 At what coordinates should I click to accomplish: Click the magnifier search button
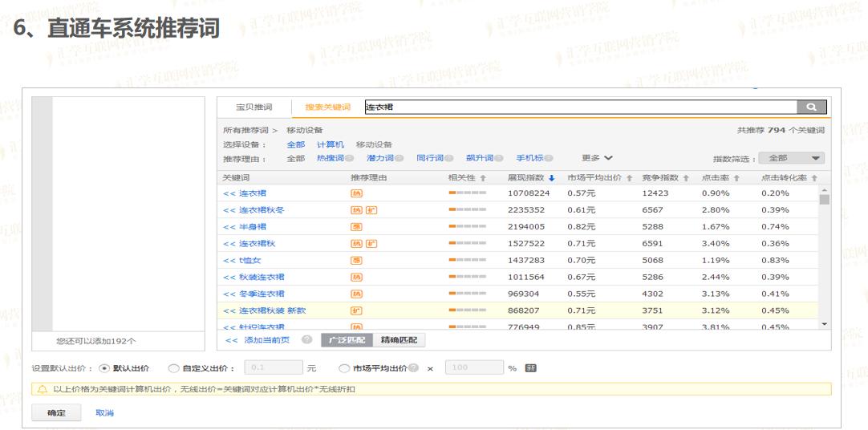(812, 107)
